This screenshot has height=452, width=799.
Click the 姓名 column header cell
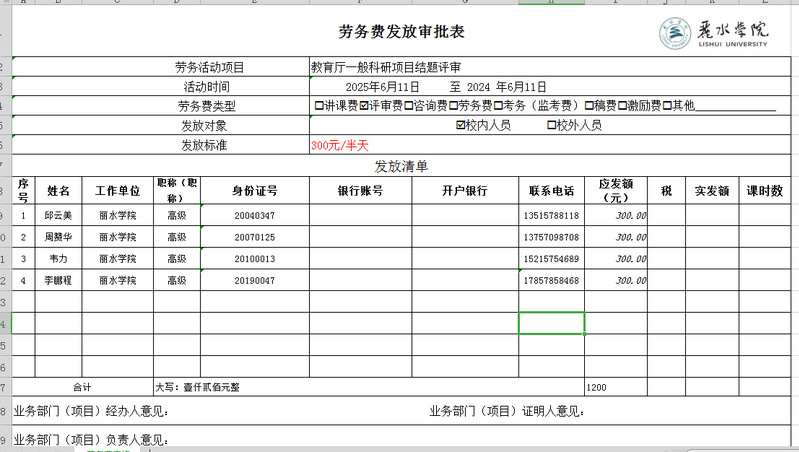pyautogui.click(x=58, y=191)
